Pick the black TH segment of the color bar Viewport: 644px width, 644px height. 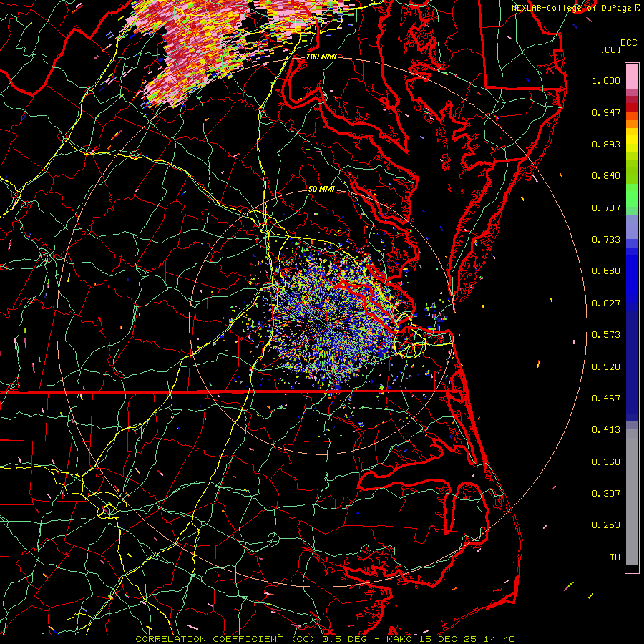point(632,569)
